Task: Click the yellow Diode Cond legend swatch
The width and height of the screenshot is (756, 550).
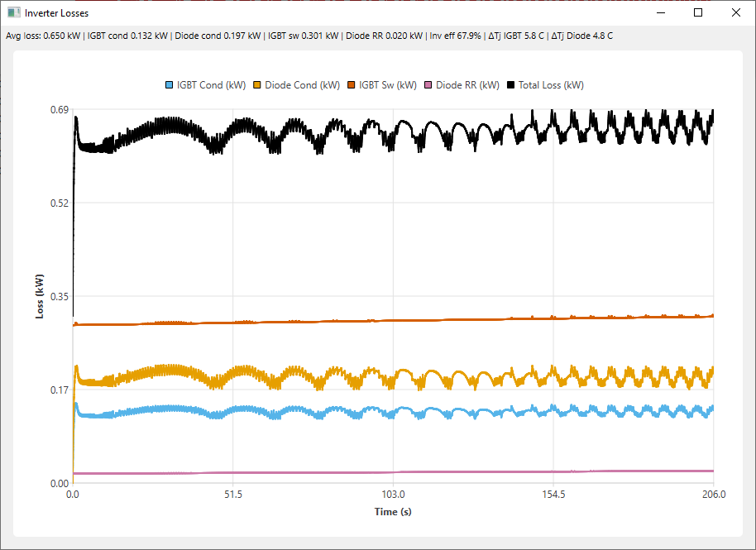Action: coord(257,85)
